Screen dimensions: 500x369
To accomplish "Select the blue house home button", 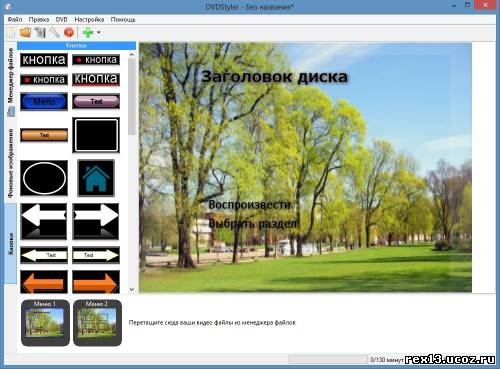I will pos(96,178).
